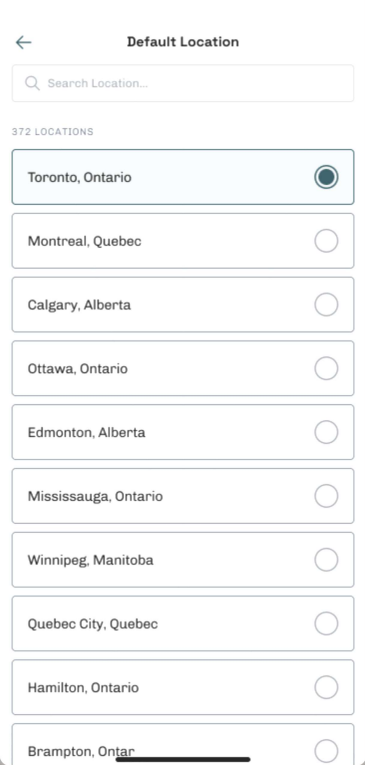Tap the Hamilton, Ontario list item
The width and height of the screenshot is (365, 765).
(x=182, y=687)
